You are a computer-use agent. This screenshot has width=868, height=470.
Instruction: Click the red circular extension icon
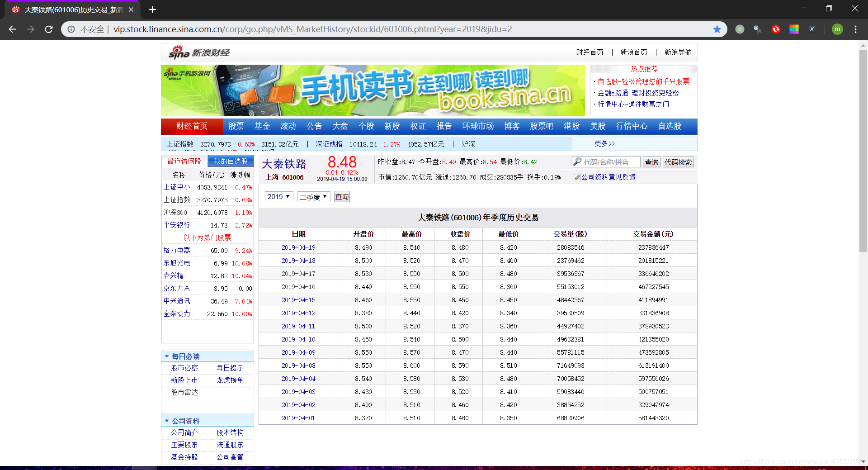(776, 29)
